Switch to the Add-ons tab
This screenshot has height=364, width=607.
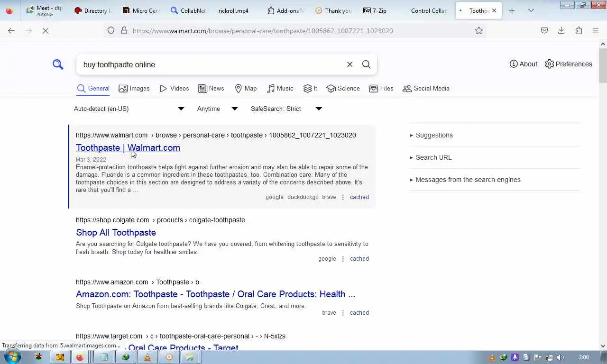(285, 10)
